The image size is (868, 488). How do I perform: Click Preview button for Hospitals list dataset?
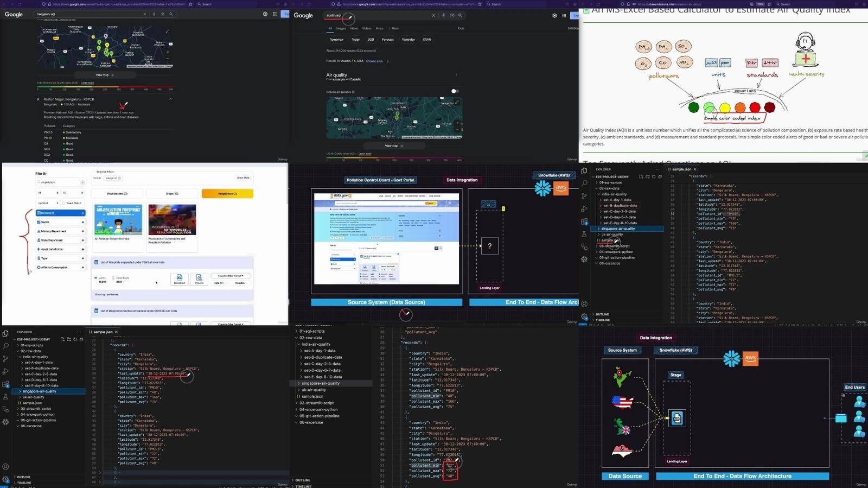point(199,278)
